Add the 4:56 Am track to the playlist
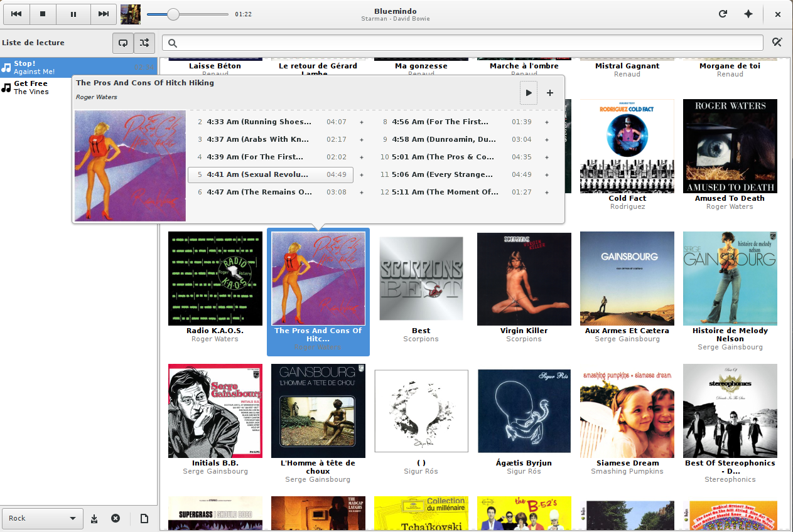The height and width of the screenshot is (532, 793). click(546, 122)
